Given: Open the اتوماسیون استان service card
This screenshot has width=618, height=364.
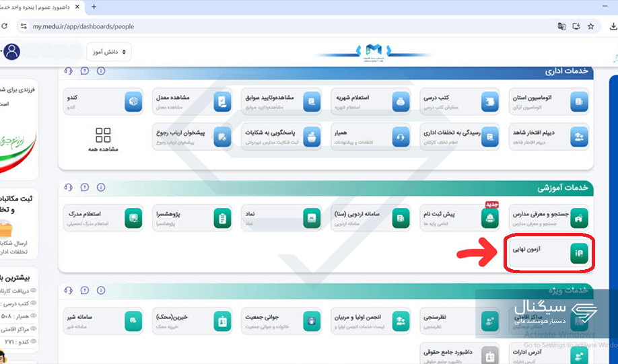Looking at the screenshot, I should (x=549, y=102).
